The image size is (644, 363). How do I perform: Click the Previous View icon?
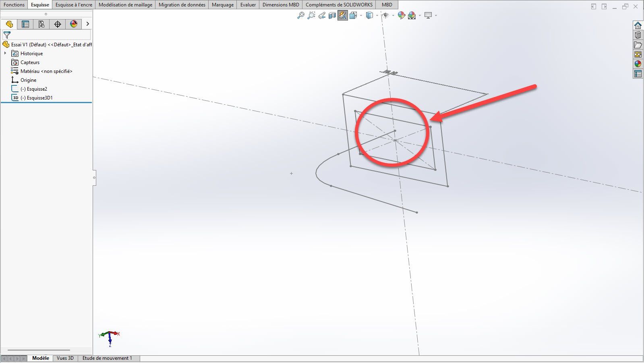(x=321, y=16)
